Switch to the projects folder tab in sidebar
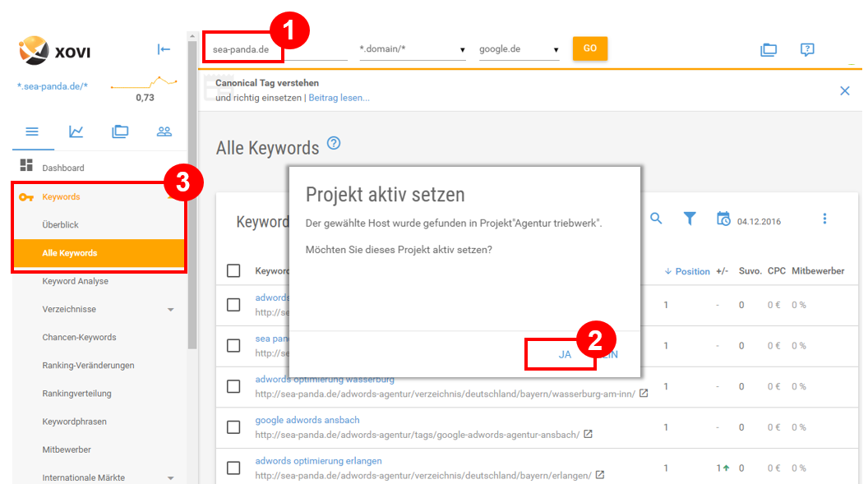The image size is (868, 484). tap(120, 131)
